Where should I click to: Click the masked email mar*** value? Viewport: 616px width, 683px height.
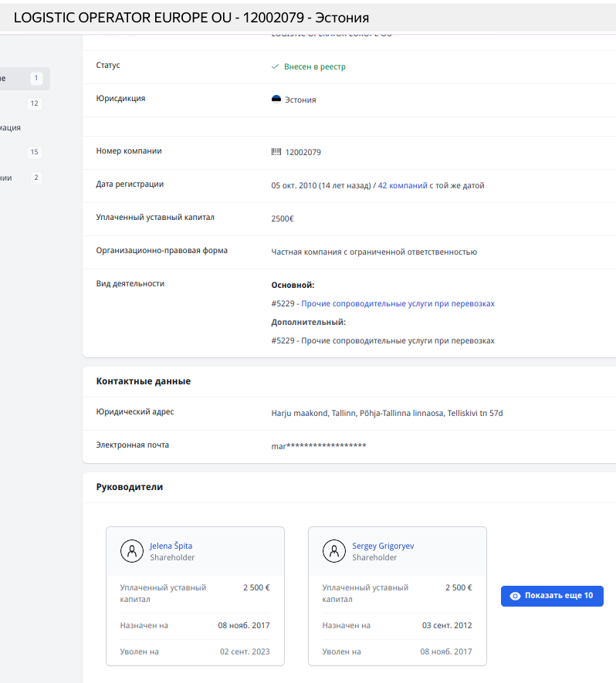click(319, 446)
